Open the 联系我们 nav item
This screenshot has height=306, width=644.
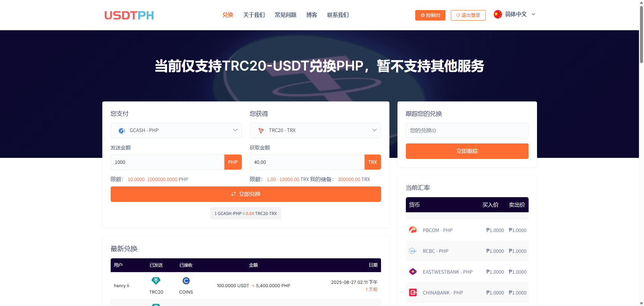(x=338, y=15)
